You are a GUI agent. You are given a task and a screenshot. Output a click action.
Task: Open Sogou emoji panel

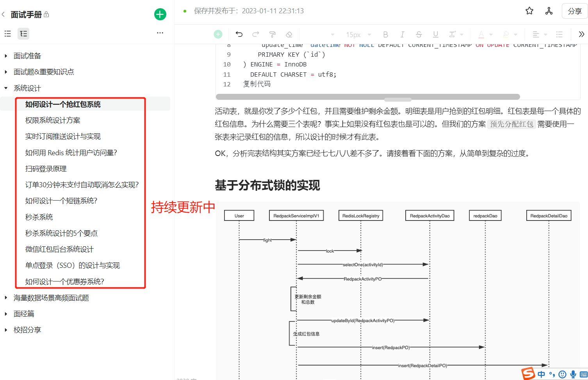pyautogui.click(x=562, y=375)
